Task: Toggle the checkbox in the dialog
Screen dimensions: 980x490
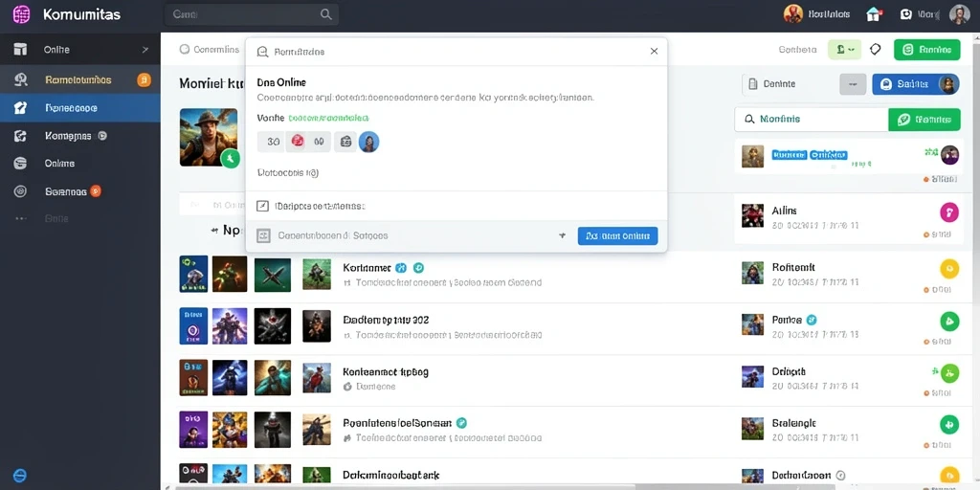Action: [263, 206]
